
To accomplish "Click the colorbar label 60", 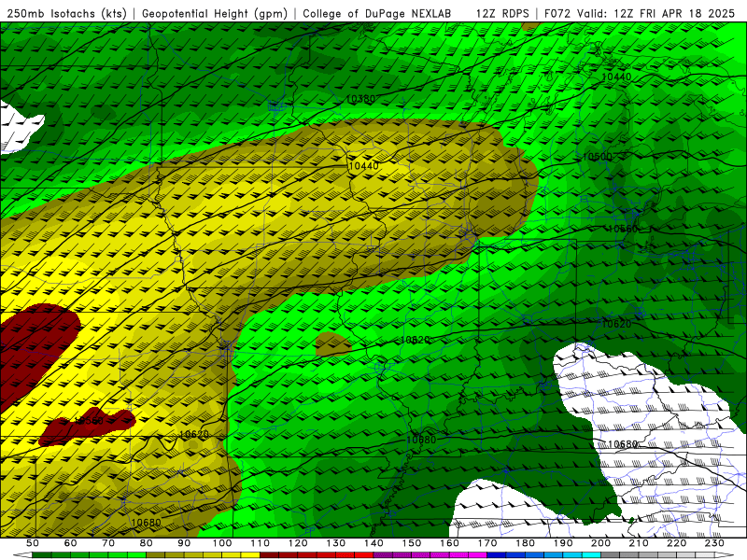I will coord(70,543).
